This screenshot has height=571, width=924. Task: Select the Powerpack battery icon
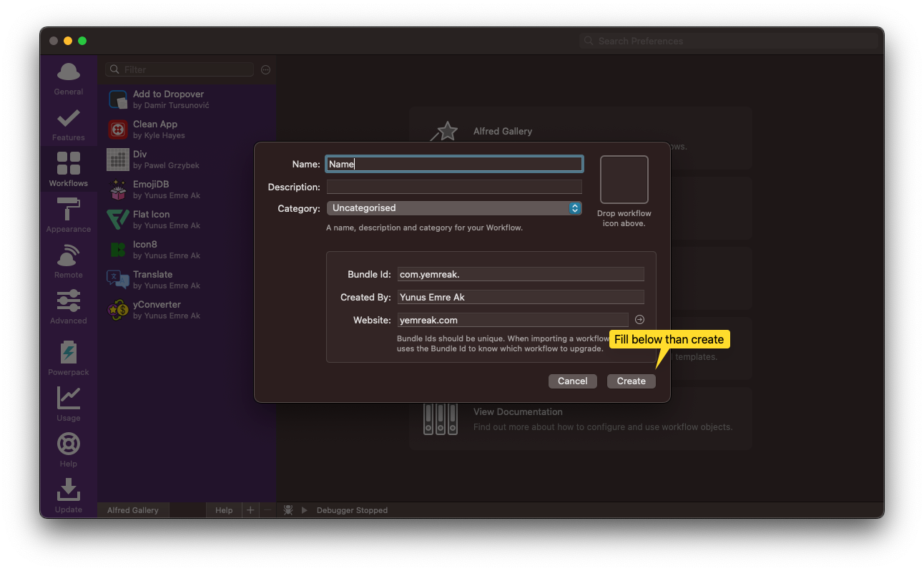[69, 353]
